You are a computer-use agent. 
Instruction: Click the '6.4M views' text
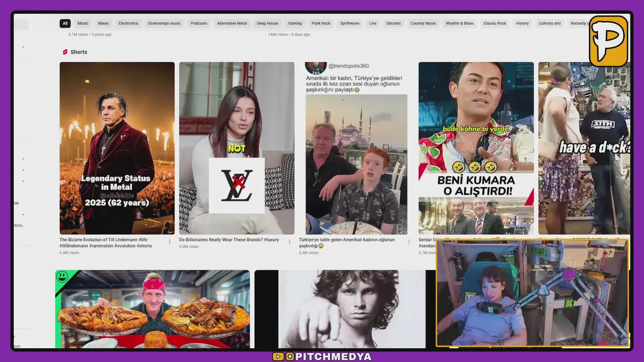pyautogui.click(x=69, y=252)
